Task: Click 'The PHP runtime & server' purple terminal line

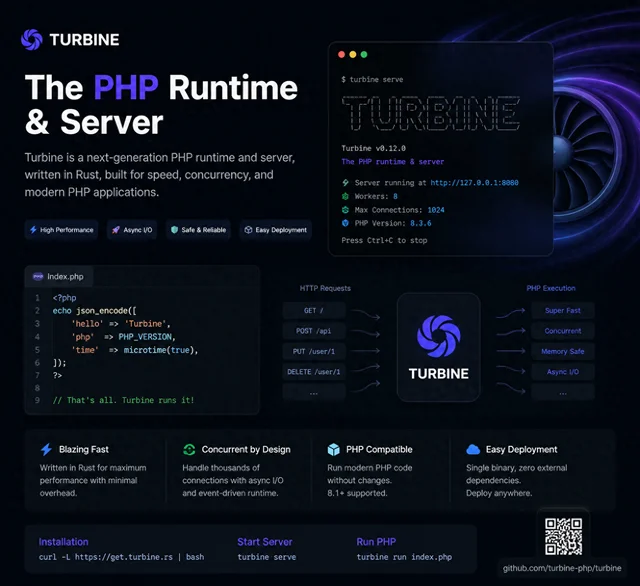Action: (x=393, y=162)
